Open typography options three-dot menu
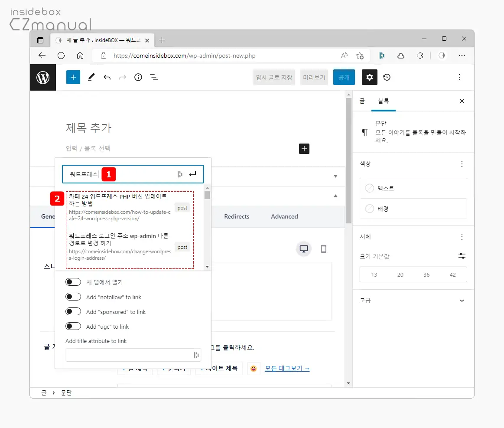 click(462, 237)
